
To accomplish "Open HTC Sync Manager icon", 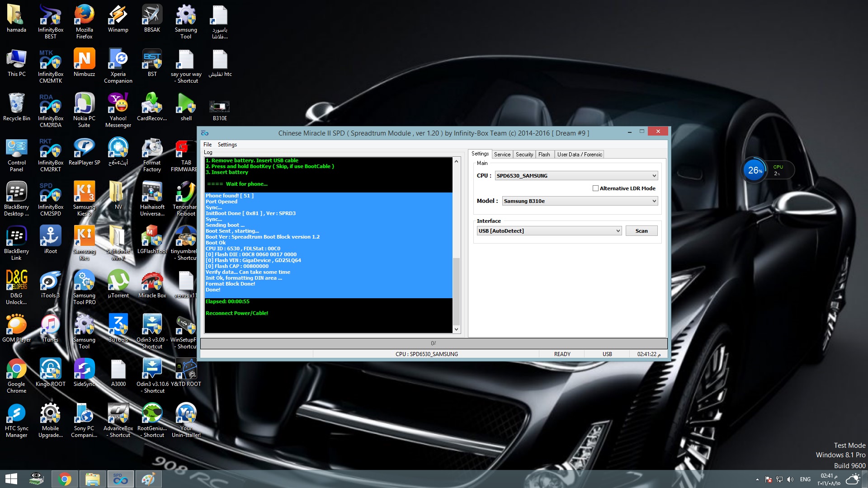I will tap(17, 420).
